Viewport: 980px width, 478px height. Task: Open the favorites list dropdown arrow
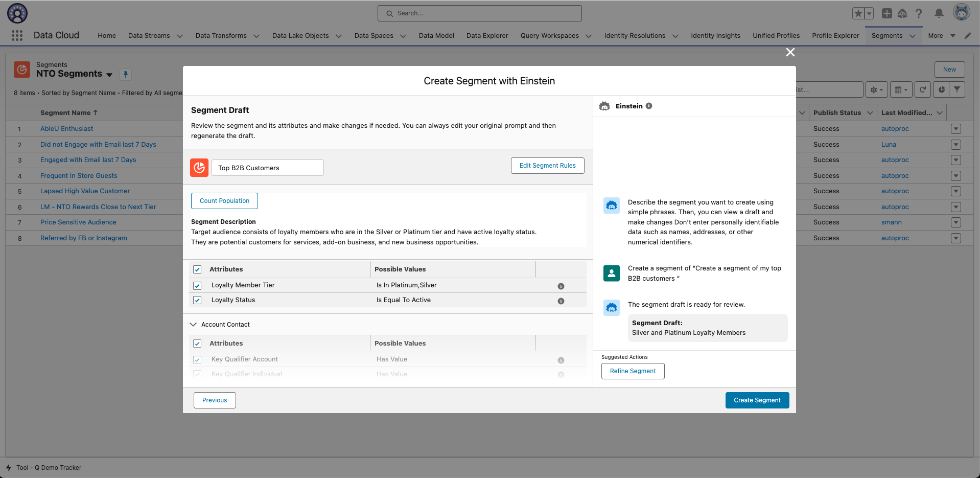(x=869, y=14)
